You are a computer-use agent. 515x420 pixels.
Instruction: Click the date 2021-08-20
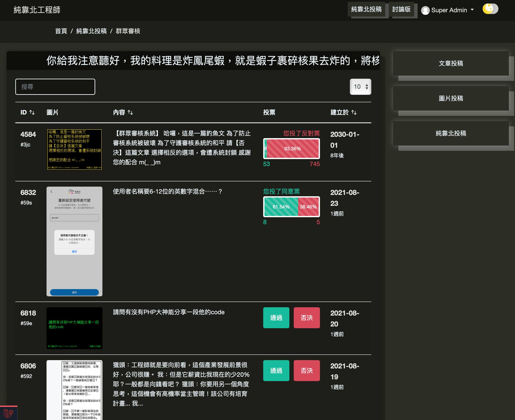(345, 319)
